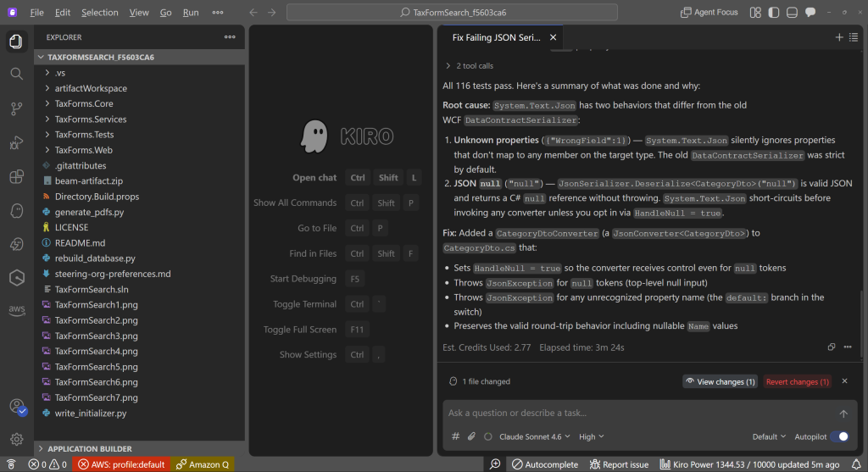Viewport: 868px width, 472px height.
Task: Open the Kiro ghost panel in activity bar
Action: 16,211
